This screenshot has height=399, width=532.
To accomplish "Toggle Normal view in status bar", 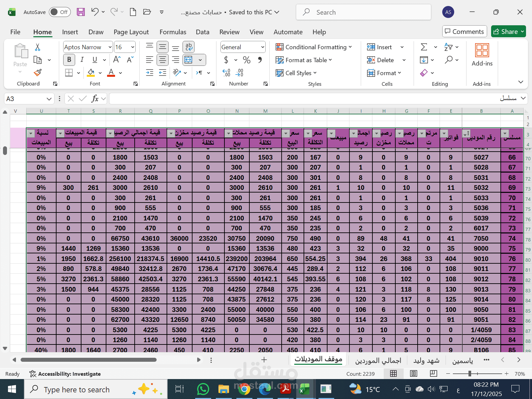I will pyautogui.click(x=393, y=373).
